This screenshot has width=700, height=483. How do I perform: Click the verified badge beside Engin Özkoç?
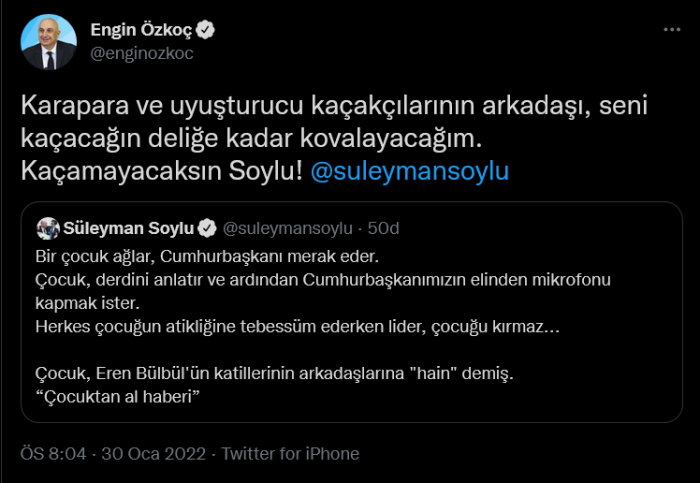pos(207,31)
